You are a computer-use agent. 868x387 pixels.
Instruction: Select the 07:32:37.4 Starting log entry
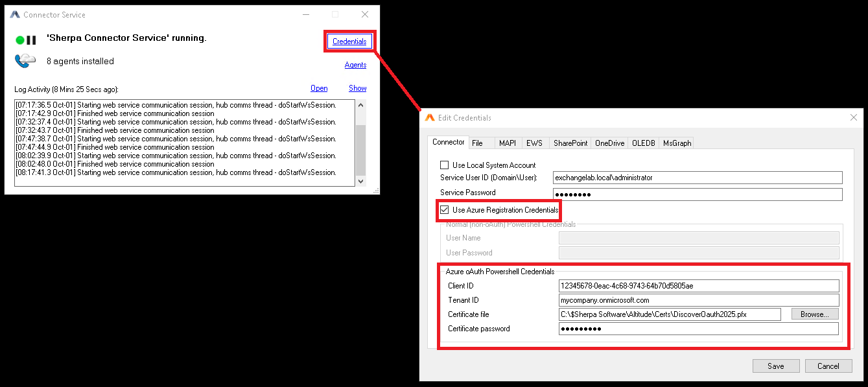pyautogui.click(x=176, y=122)
